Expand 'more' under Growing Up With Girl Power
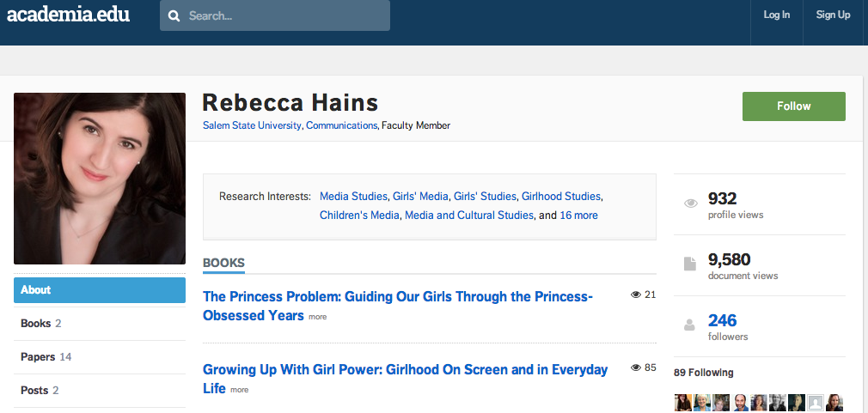The width and height of the screenshot is (868, 413). (x=239, y=390)
